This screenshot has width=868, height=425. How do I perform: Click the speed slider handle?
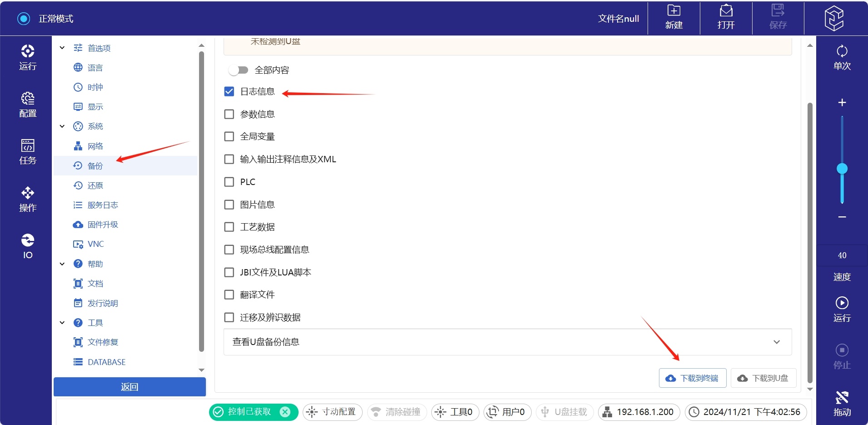[x=842, y=169]
